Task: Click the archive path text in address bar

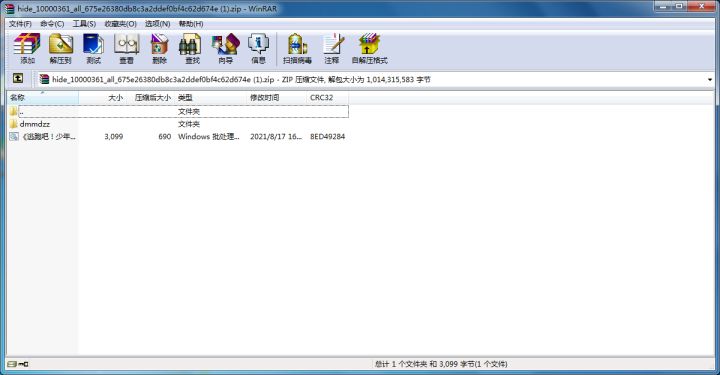Action: coord(241,79)
